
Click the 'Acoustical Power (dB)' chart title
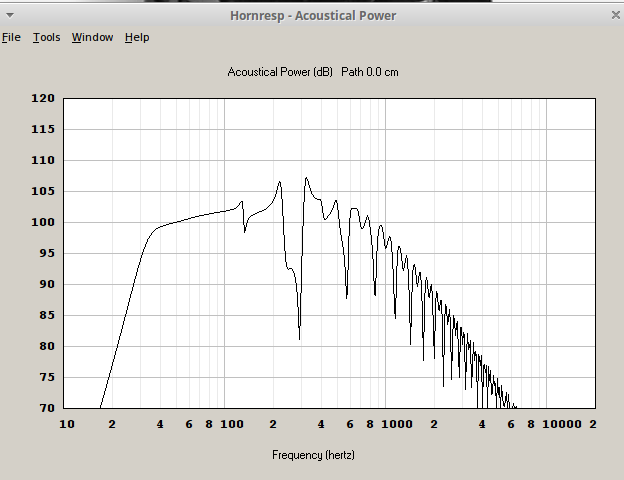coord(280,72)
